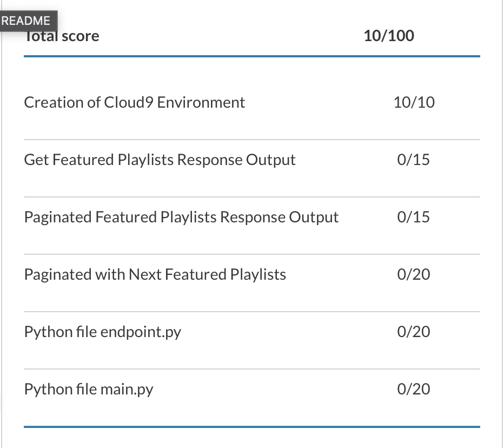
Task: Open the README tab
Action: [28, 21]
